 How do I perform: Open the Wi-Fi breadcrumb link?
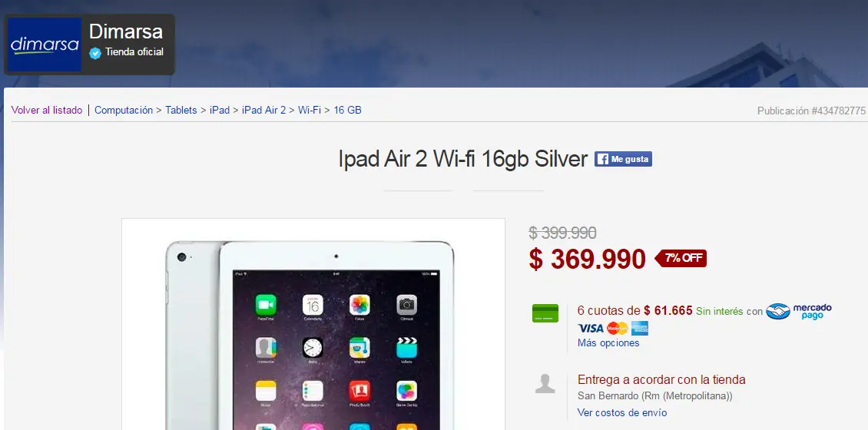point(310,110)
